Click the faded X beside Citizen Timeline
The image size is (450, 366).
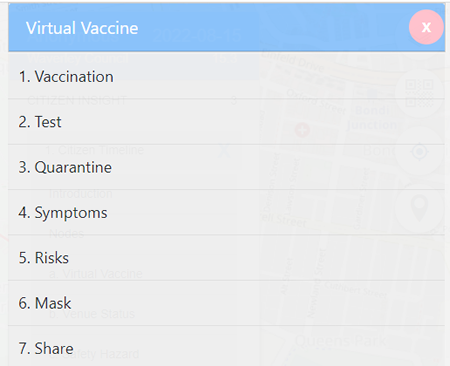(225, 150)
